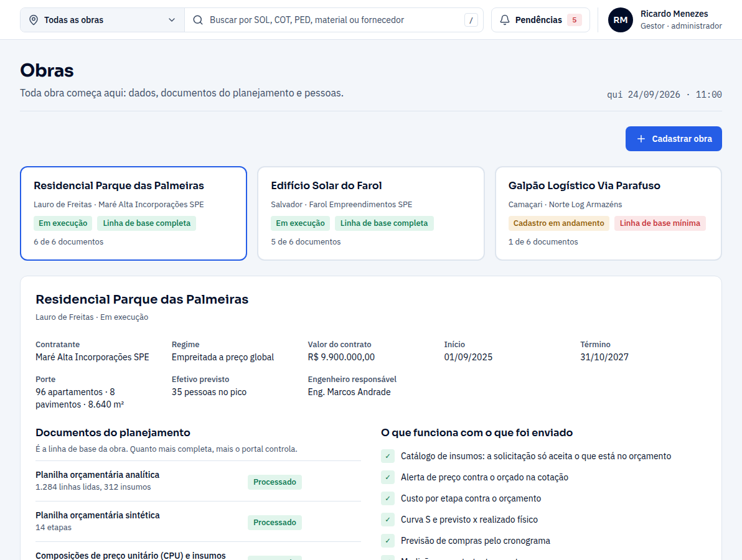Screen dimensions: 742x560
Task: Click the checkmark beside Curva S item
Action: [x=388, y=520]
